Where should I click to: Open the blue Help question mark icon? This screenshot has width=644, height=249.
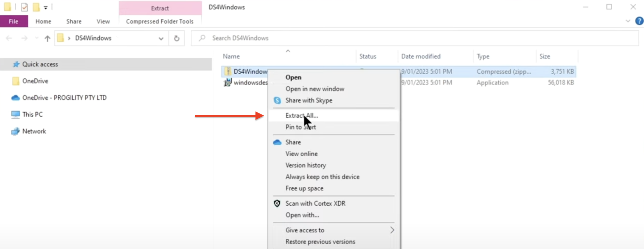(639, 21)
